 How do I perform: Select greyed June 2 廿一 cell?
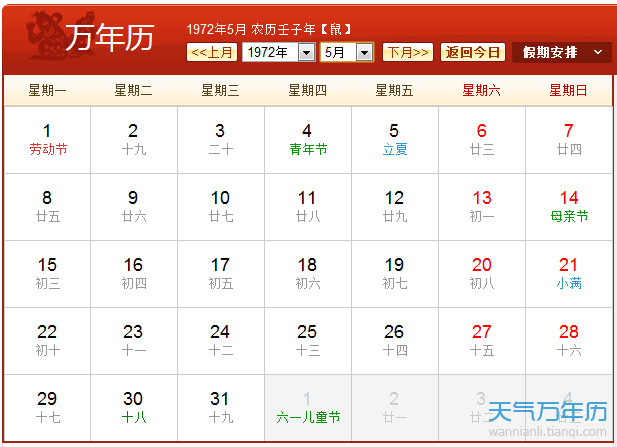395,408
